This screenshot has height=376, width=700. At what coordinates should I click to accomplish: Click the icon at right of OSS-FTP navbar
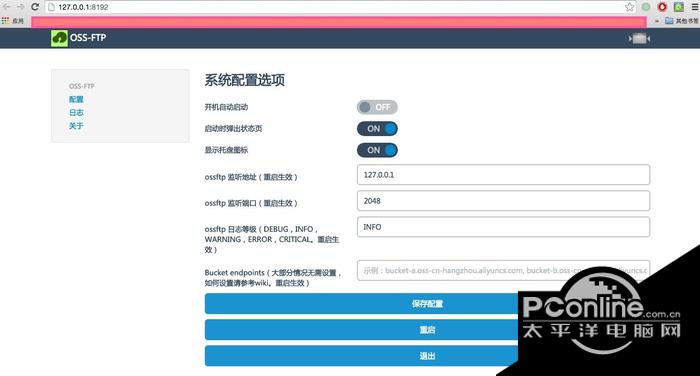click(x=639, y=39)
